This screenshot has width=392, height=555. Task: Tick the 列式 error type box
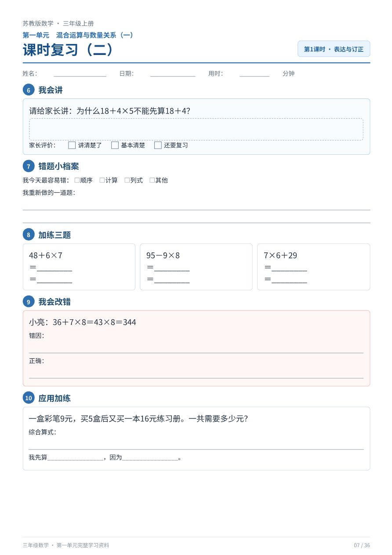point(127,180)
